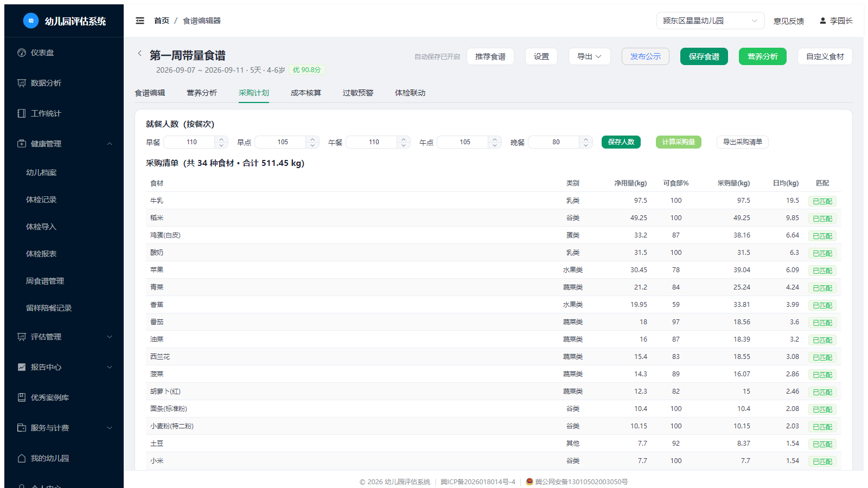Click the 计算采购量 button
The image size is (868, 488).
tap(679, 142)
